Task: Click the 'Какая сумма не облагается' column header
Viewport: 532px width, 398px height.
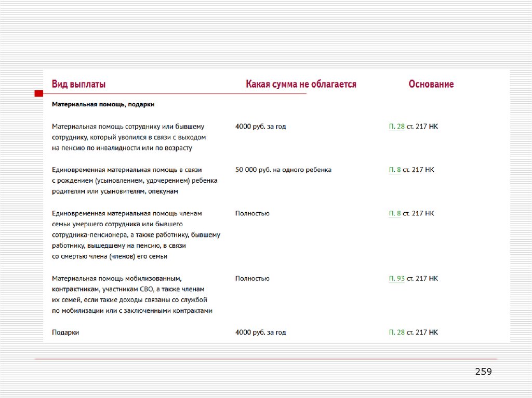Action: point(301,84)
